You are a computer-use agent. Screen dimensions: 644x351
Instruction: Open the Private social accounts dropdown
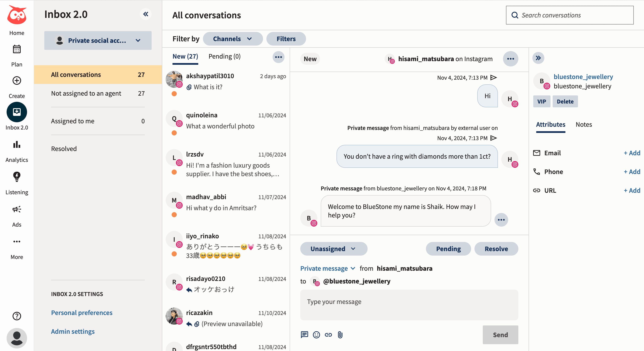coord(98,40)
